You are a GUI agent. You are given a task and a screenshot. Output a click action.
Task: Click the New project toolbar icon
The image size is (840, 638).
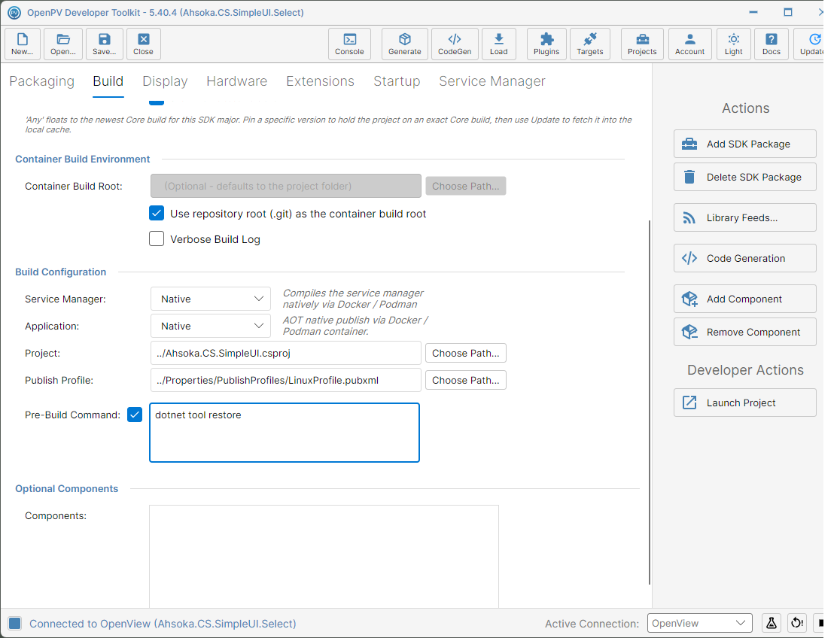click(23, 44)
